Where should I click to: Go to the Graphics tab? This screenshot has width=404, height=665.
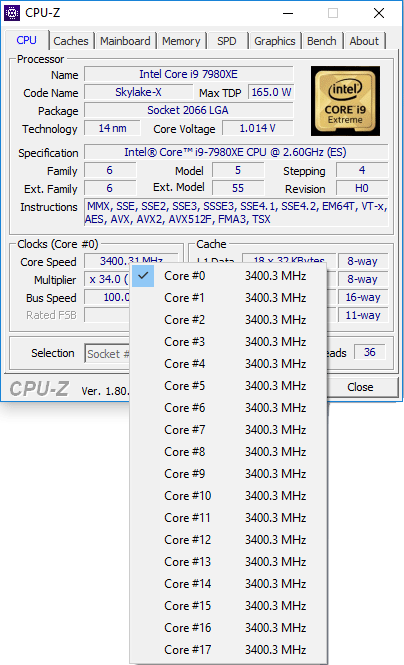pyautogui.click(x=275, y=41)
